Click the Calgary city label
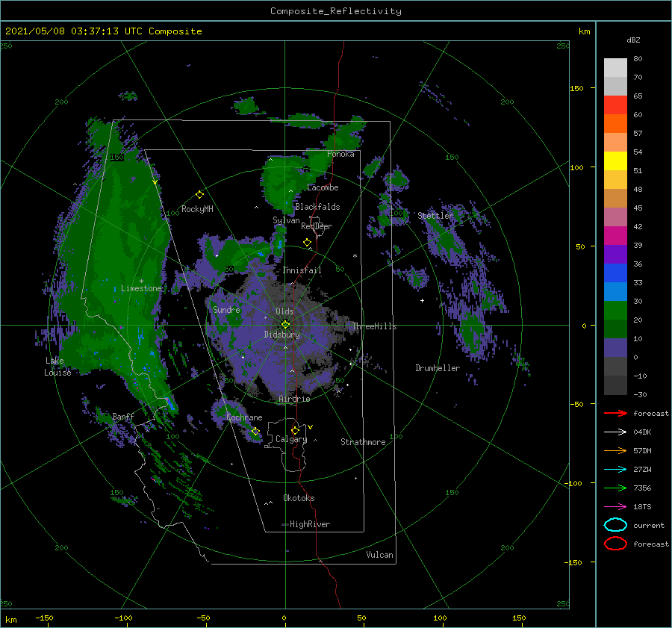672x628 pixels. (291, 439)
